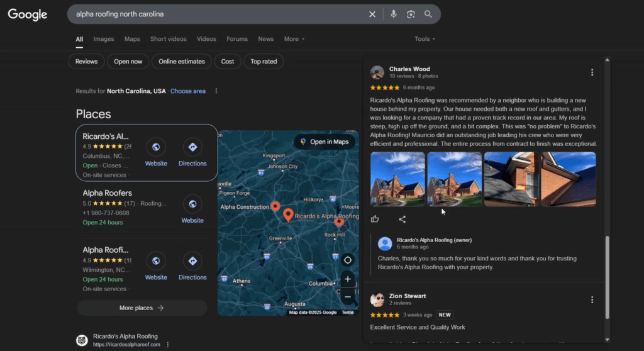Select the All results tab
The height and width of the screenshot is (351, 644).
pos(79,40)
